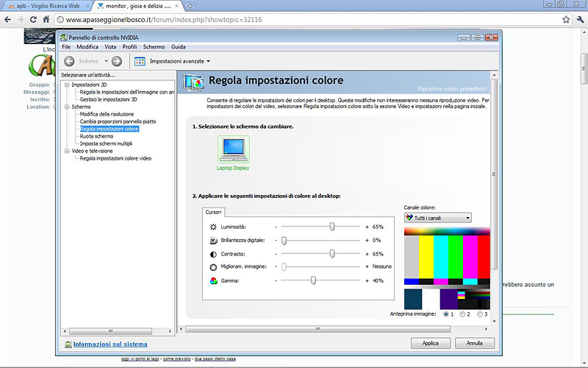
Task: Click the Applica button
Action: [430, 343]
